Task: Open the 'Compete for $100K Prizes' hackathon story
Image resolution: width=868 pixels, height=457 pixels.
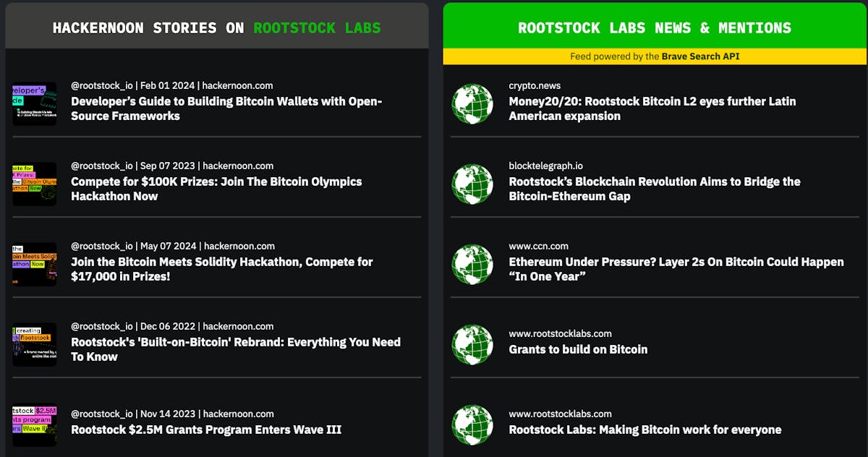Action: 216,189
